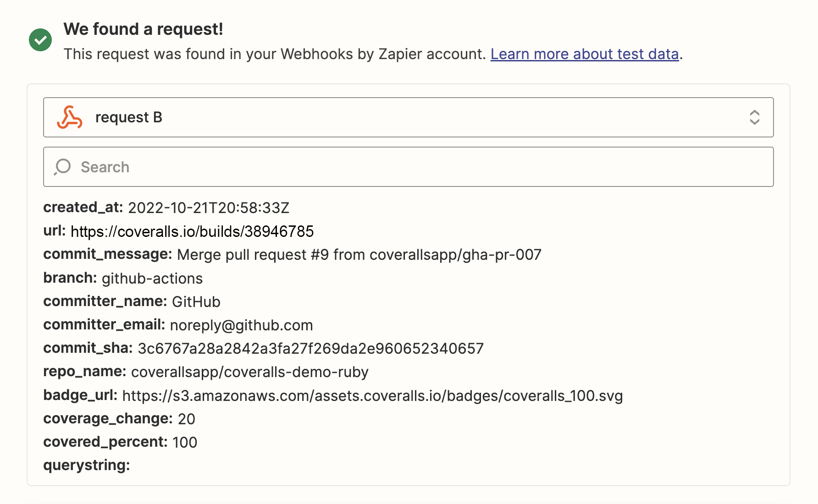Click the branch github-actions row

pos(123,278)
